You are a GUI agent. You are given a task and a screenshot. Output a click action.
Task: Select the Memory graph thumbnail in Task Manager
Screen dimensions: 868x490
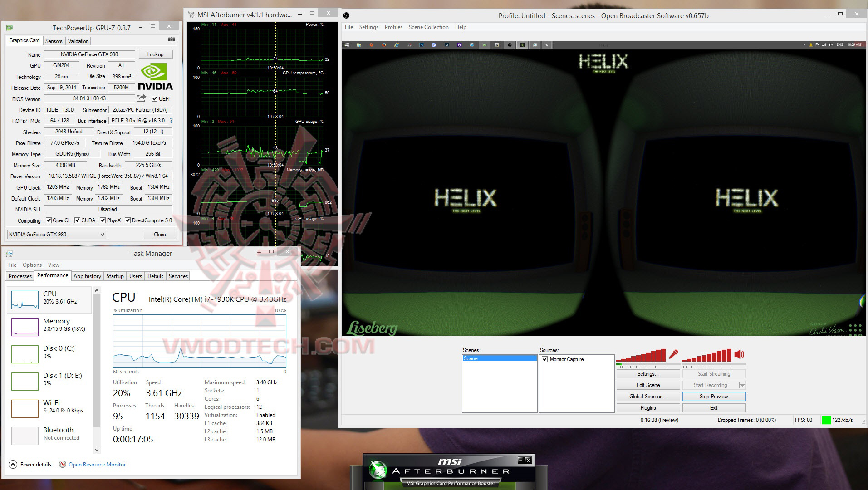pyautogui.click(x=25, y=327)
